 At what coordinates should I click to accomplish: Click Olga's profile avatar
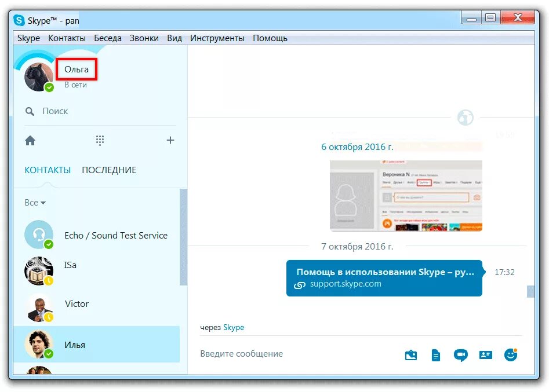pyautogui.click(x=38, y=77)
